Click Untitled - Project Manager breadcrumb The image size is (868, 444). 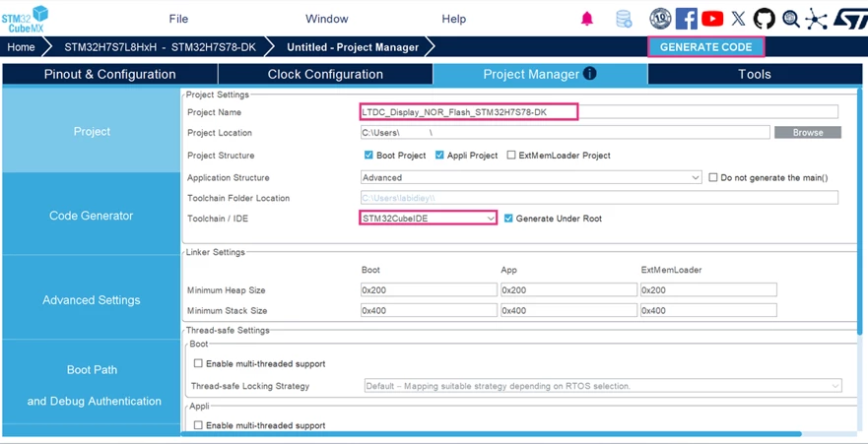point(352,47)
